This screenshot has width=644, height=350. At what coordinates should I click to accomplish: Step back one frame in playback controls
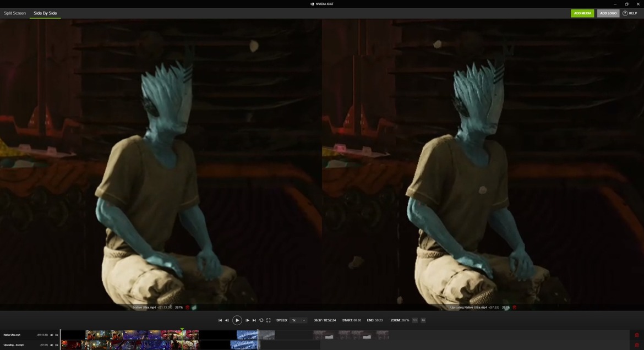(x=227, y=320)
